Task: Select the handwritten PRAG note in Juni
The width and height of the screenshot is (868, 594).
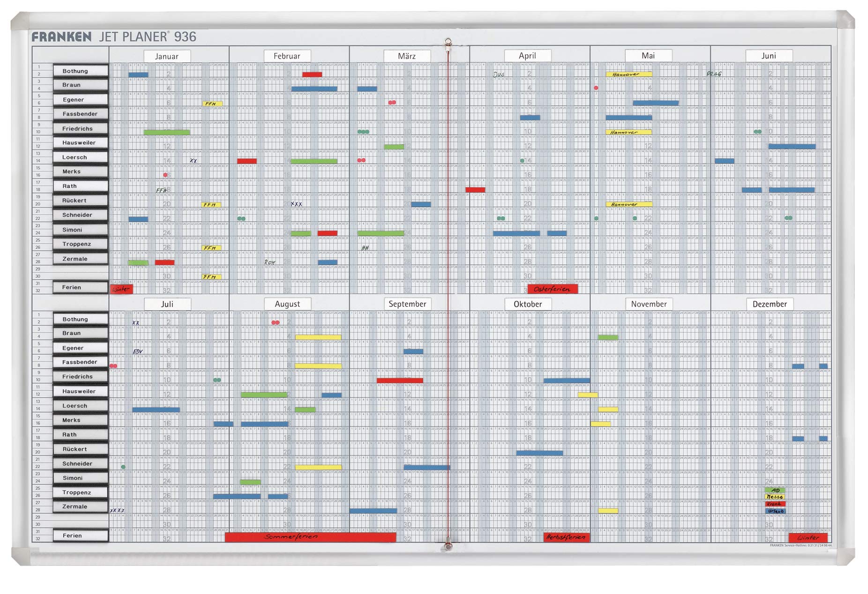Action: pyautogui.click(x=714, y=74)
